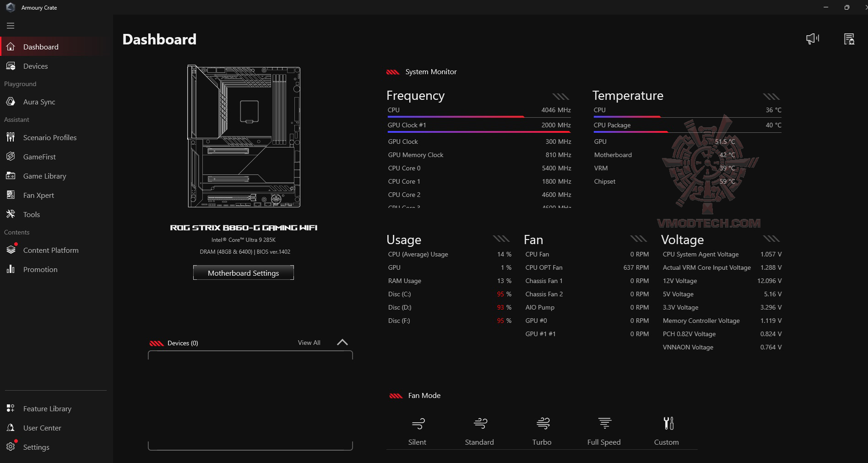Screen dimensions: 868x463
Task: Expand the Fan panel stripes
Action: point(639,239)
